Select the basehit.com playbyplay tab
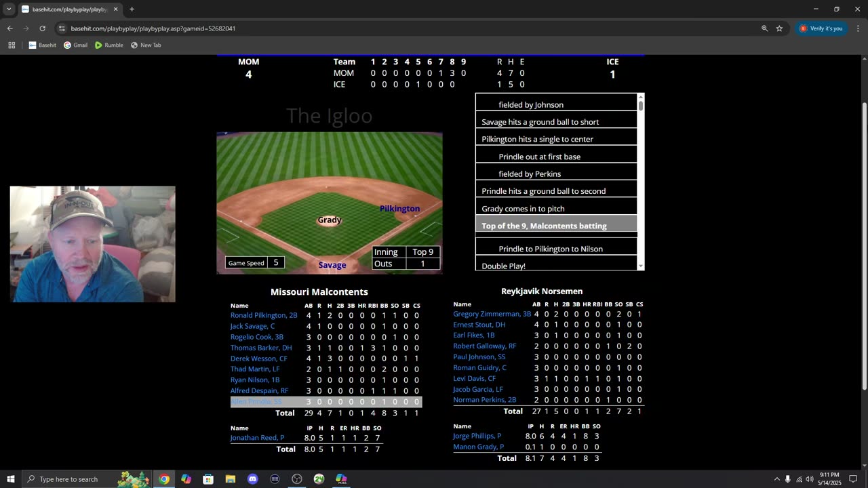 coord(69,9)
